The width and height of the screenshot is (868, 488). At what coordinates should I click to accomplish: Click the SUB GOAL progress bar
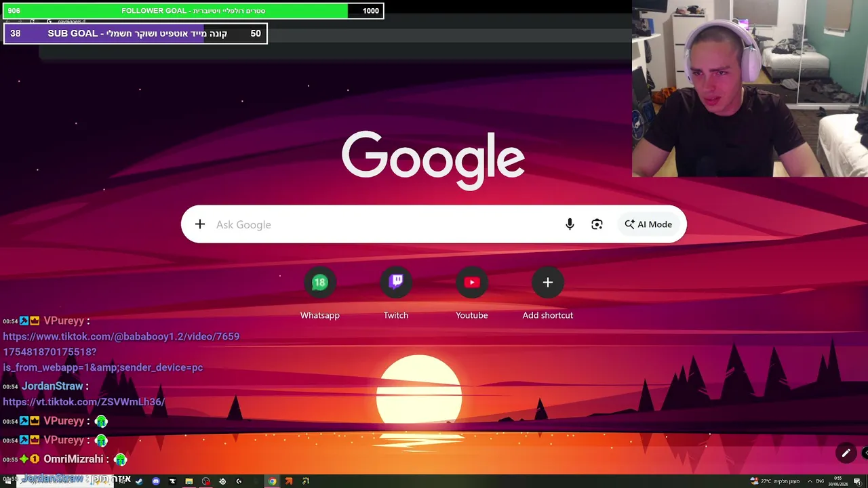click(x=136, y=33)
